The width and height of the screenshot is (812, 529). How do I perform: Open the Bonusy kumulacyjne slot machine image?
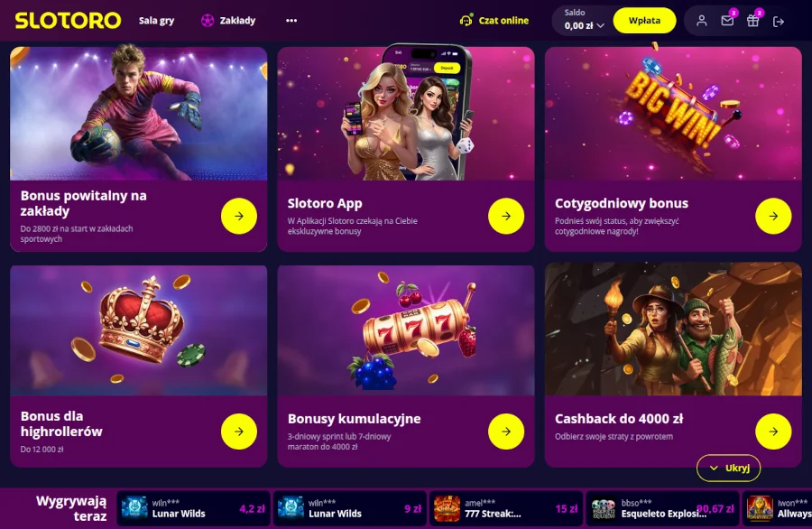405,330
